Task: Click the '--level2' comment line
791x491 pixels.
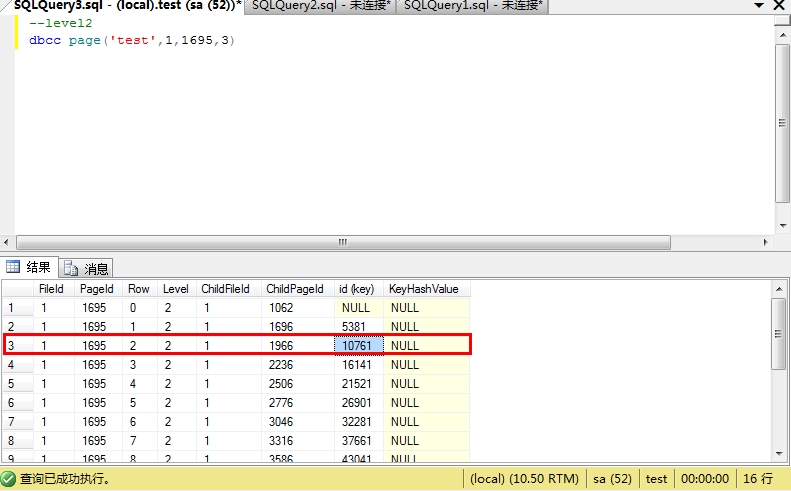Action: [61, 23]
